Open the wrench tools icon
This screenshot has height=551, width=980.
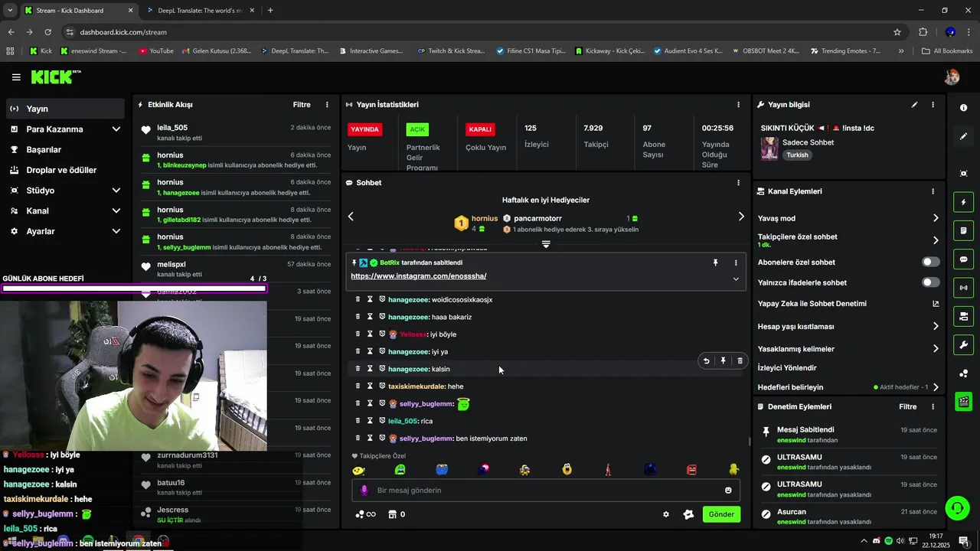point(963,344)
